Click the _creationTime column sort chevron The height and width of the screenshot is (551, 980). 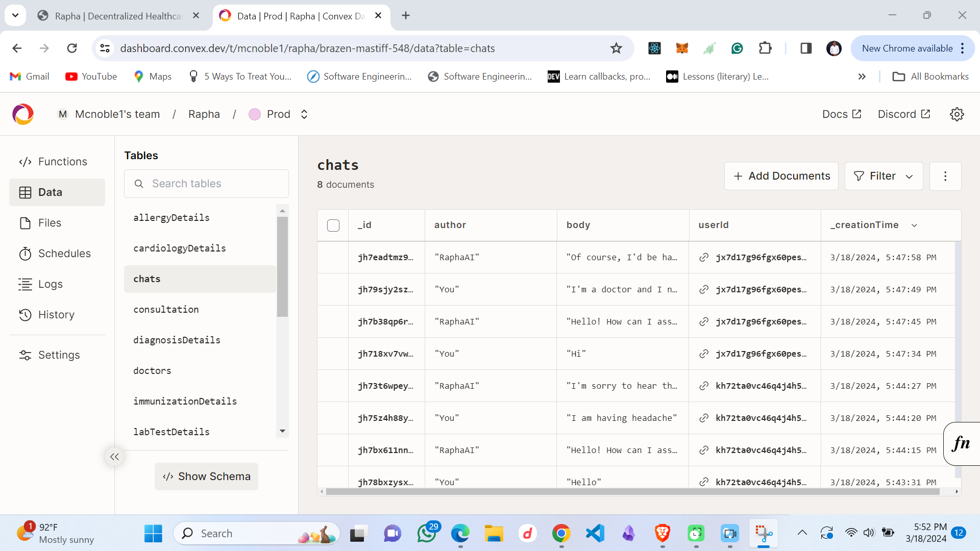914,225
